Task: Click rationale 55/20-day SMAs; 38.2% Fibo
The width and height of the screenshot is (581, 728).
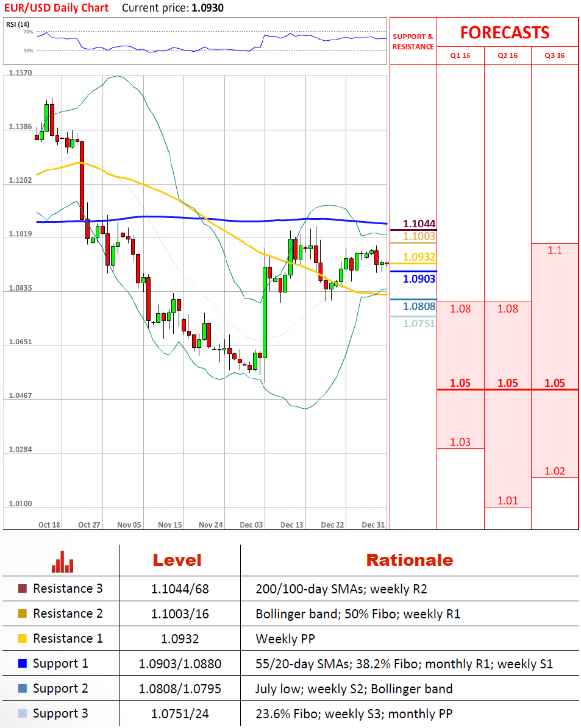Action: coord(404,665)
